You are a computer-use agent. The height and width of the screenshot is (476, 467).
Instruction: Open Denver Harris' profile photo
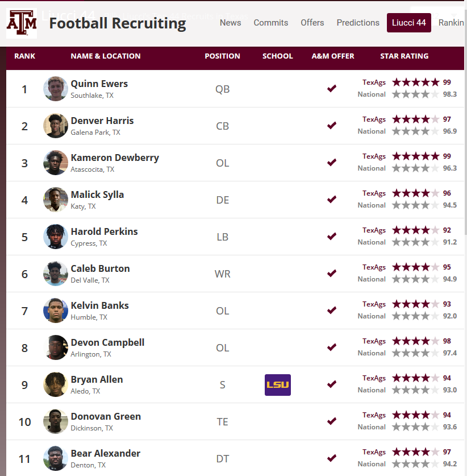56,126
